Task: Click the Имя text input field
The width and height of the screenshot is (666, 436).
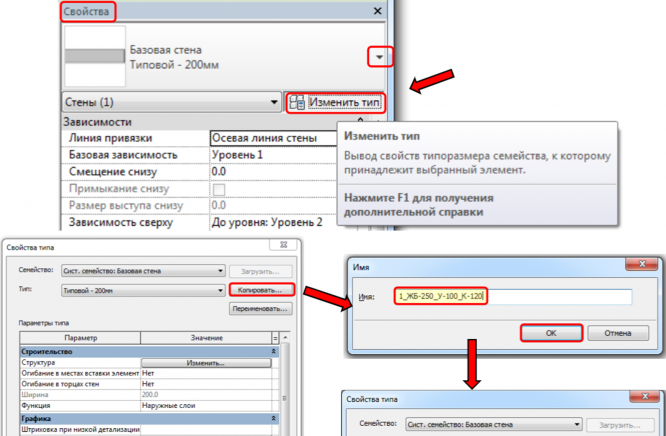Action: (513, 297)
